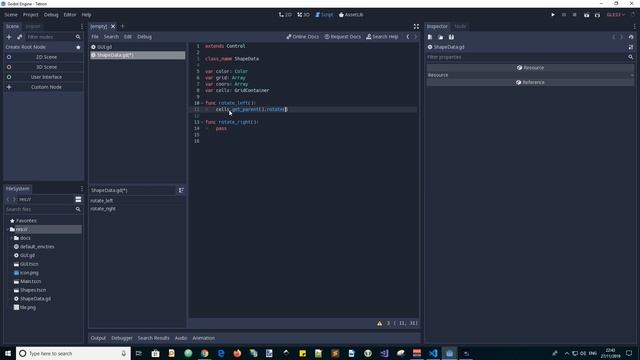Collapse the res:// root folder in FileSystem

point(7,229)
